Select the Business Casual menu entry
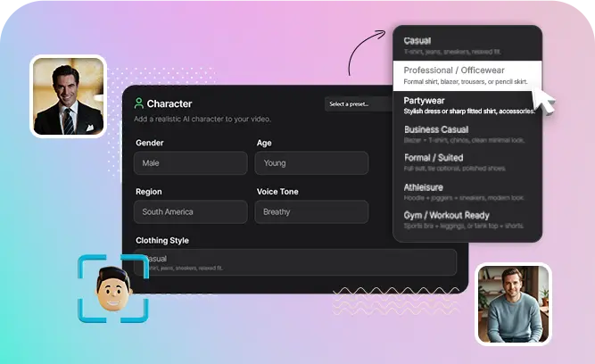 pos(467,135)
